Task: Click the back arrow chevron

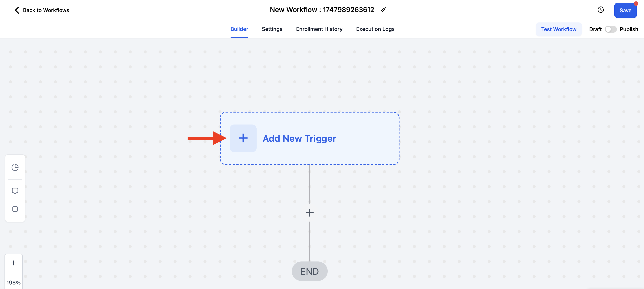Action: point(17,10)
